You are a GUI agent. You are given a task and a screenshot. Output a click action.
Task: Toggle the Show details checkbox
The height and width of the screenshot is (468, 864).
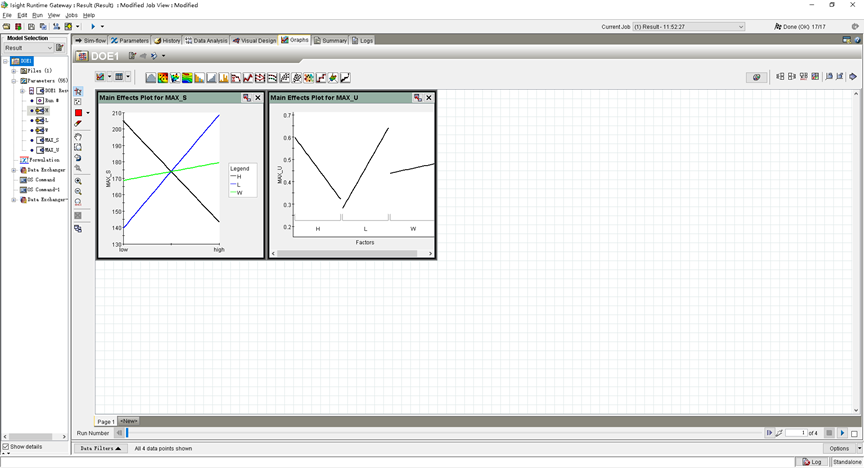[x=5, y=447]
